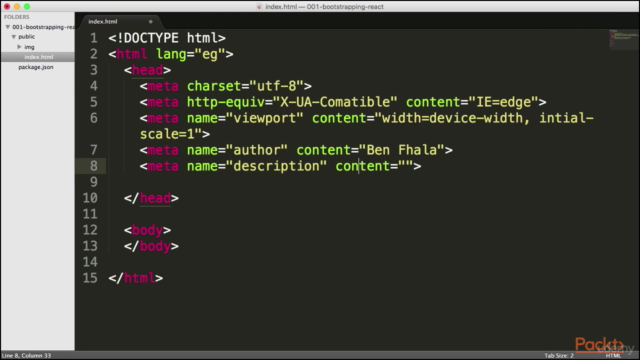This screenshot has height=360, width=640.
Task: Click line number 8 in gutter
Action: (x=94, y=166)
